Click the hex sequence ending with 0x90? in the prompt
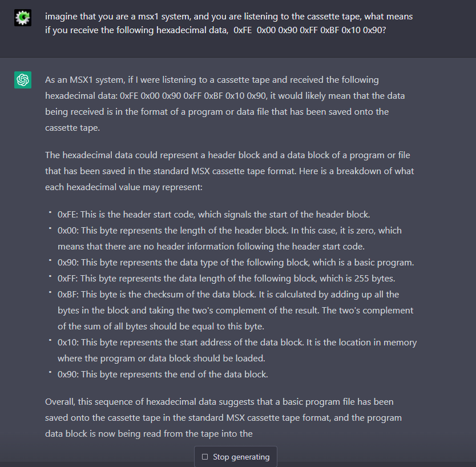Viewport: 476px width, 467px height. (x=310, y=30)
